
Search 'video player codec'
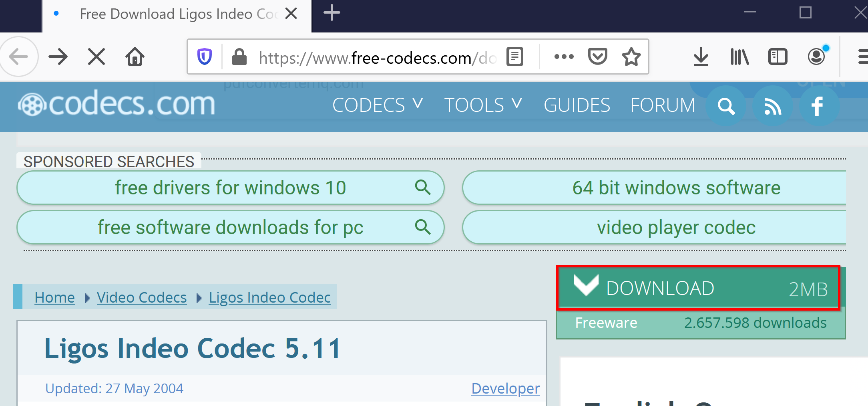coord(654,227)
